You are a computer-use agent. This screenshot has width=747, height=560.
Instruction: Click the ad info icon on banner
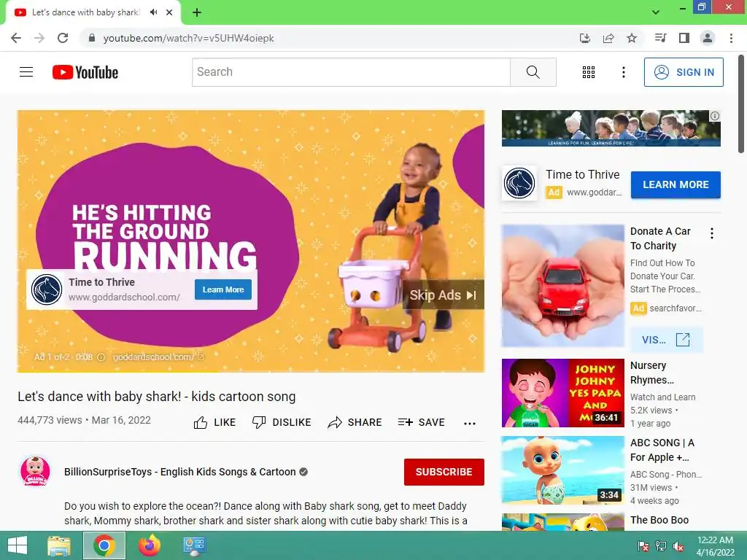[x=715, y=116]
